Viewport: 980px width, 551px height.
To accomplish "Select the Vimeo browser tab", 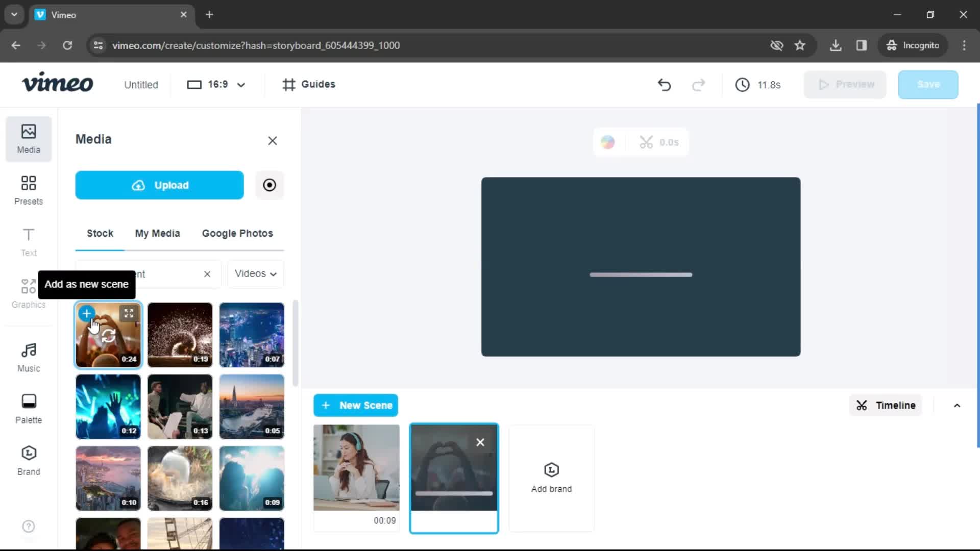I will pos(111,15).
